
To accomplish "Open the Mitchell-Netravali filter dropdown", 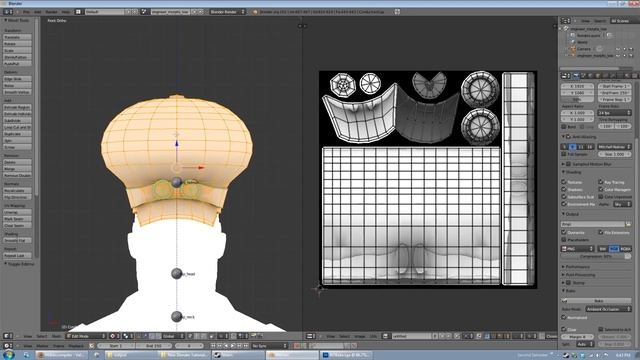I will 614,147.
